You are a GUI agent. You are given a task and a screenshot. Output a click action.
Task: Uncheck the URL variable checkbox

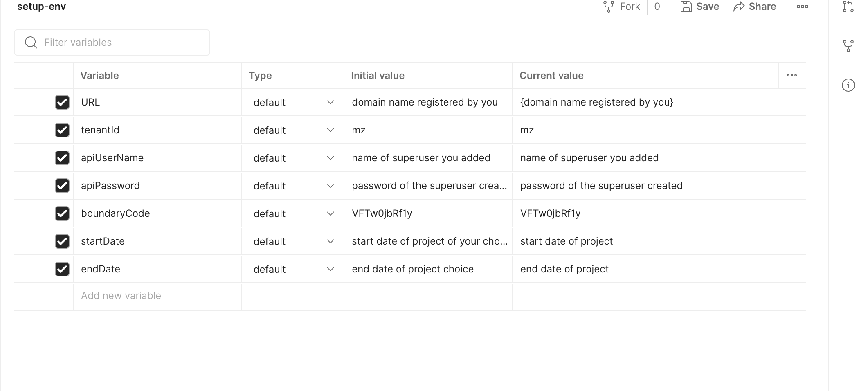(62, 102)
